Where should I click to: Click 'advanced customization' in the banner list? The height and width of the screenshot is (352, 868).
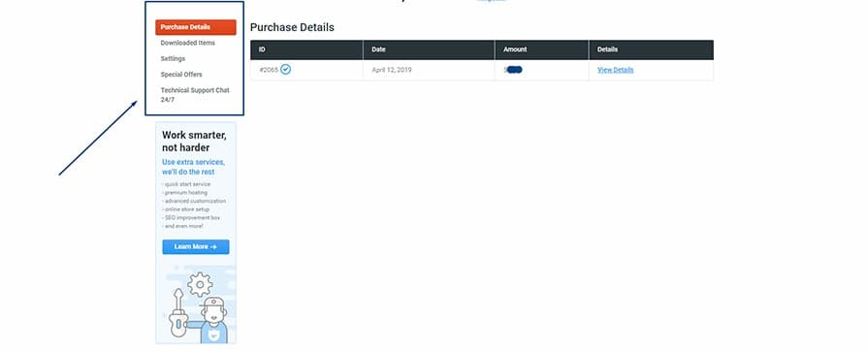[x=195, y=201]
